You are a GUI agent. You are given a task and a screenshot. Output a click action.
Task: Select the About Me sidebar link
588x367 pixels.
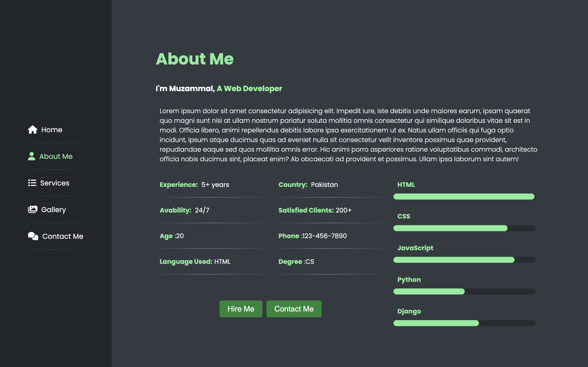56,157
